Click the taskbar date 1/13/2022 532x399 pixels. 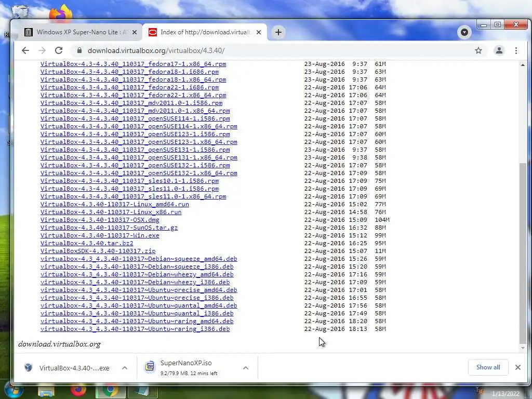tap(506, 394)
